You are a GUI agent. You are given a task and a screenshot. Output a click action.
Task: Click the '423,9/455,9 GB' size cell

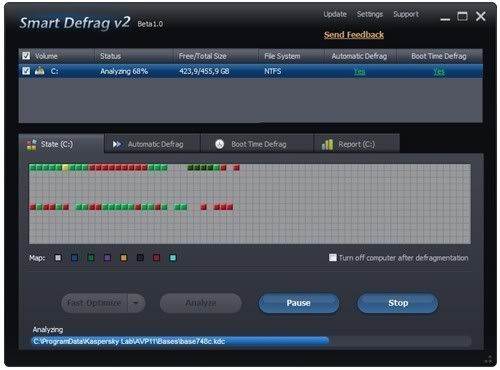(204, 71)
